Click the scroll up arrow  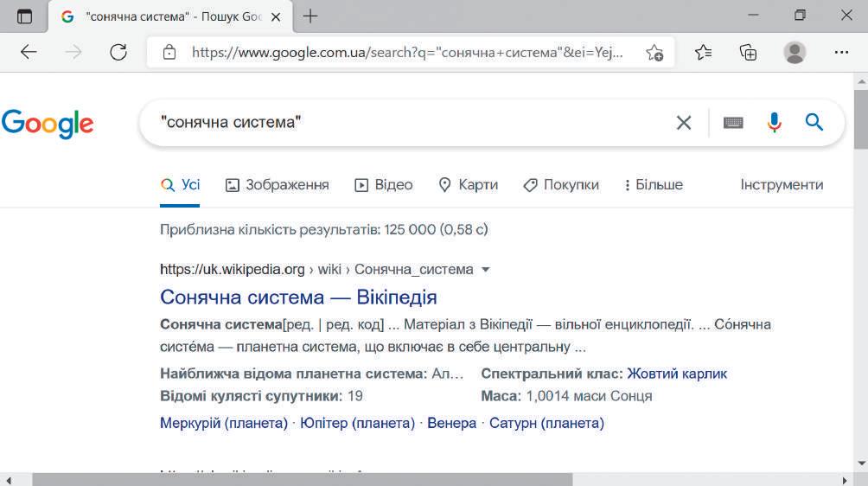861,80
